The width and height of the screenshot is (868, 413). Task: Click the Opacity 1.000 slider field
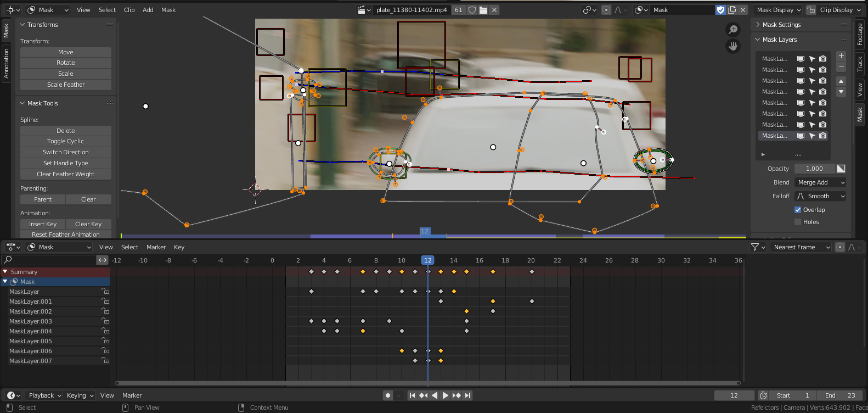click(814, 169)
